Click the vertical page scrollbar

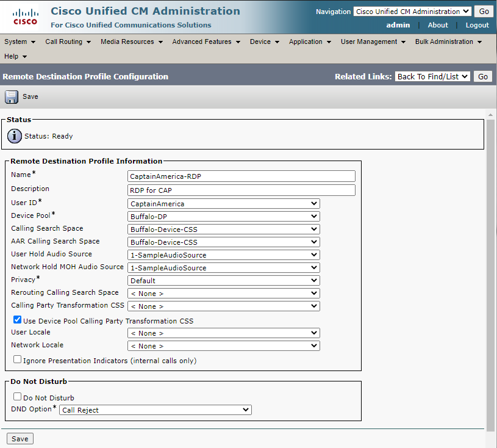point(490,273)
